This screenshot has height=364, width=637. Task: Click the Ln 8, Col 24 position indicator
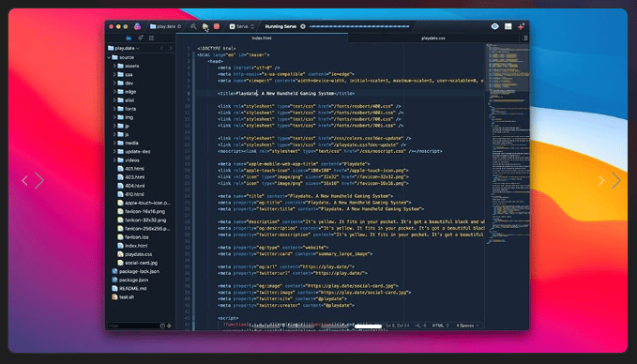398,326
